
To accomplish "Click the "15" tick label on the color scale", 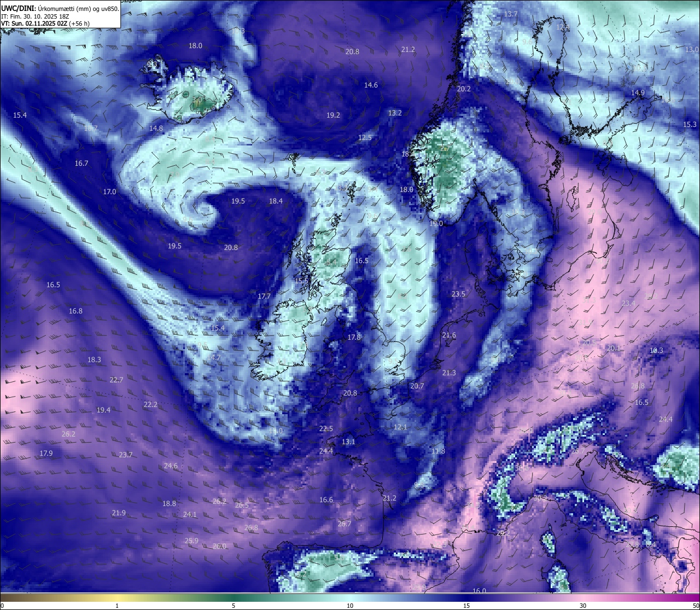I will tap(466, 606).
